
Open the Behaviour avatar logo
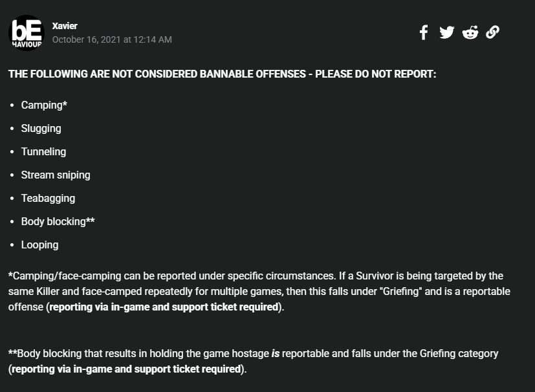pyautogui.click(x=27, y=33)
